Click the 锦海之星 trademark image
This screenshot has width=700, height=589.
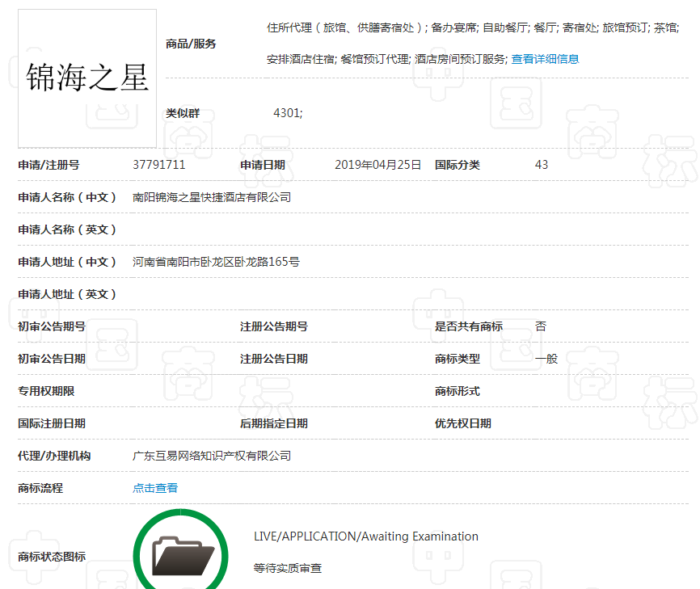pyautogui.click(x=87, y=78)
